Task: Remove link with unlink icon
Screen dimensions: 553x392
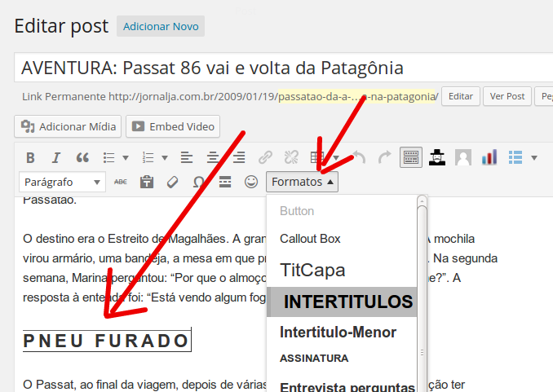Action: pyautogui.click(x=291, y=157)
